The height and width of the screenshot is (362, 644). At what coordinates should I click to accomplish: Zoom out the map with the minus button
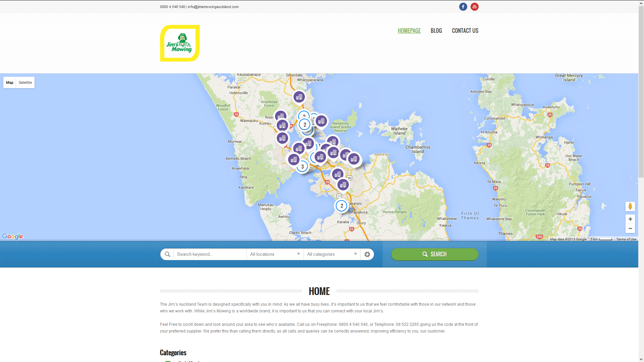630,229
